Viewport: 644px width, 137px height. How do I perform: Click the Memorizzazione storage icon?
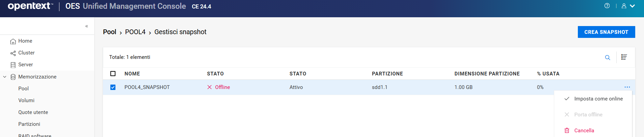pos(13,77)
